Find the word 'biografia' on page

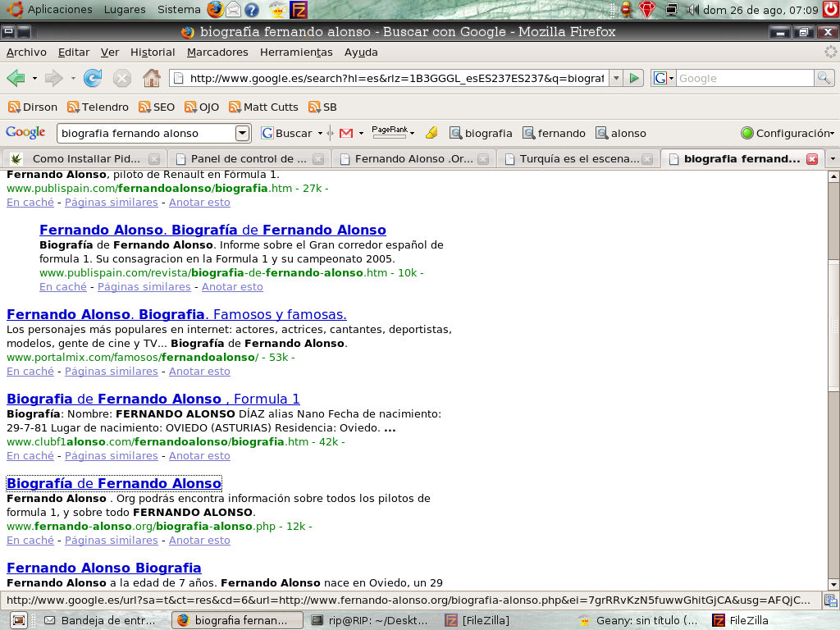pyautogui.click(x=481, y=133)
